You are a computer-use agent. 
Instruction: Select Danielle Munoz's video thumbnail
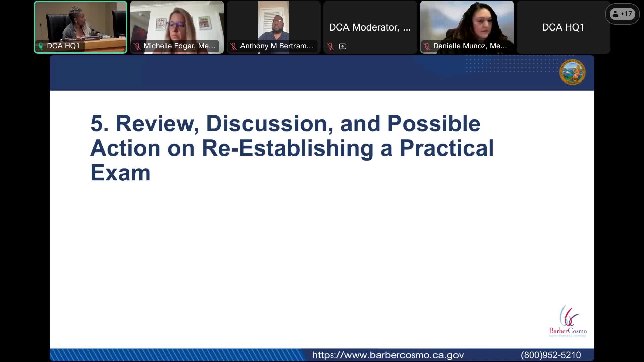tap(467, 23)
